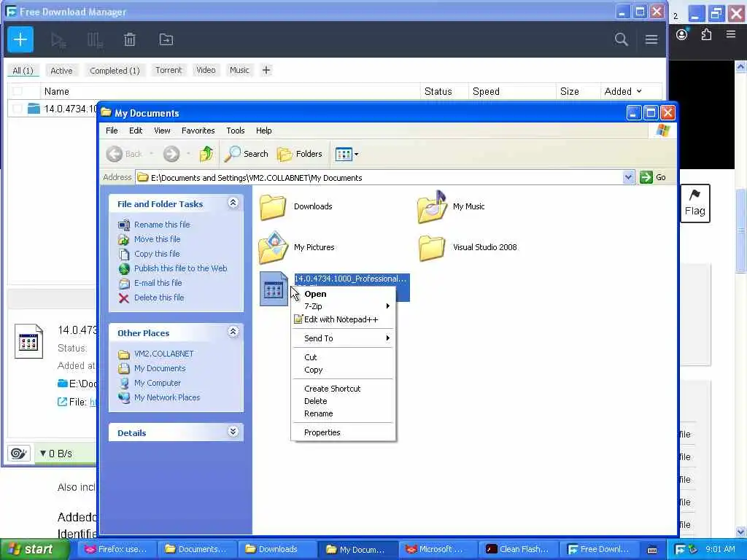Collapse File and Folder Tasks panel
The image size is (747, 560).
pos(233,203)
